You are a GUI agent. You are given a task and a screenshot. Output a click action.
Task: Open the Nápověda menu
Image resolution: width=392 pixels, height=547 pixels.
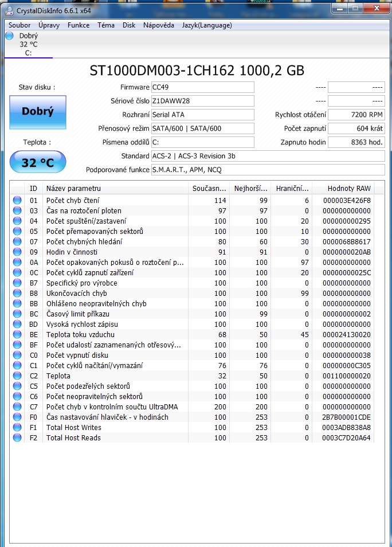(x=158, y=25)
